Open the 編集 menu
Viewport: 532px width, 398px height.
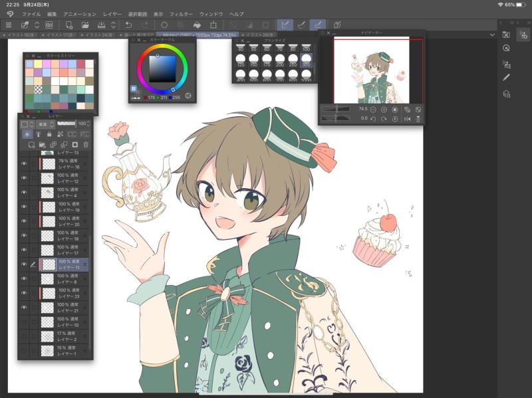[x=52, y=14]
